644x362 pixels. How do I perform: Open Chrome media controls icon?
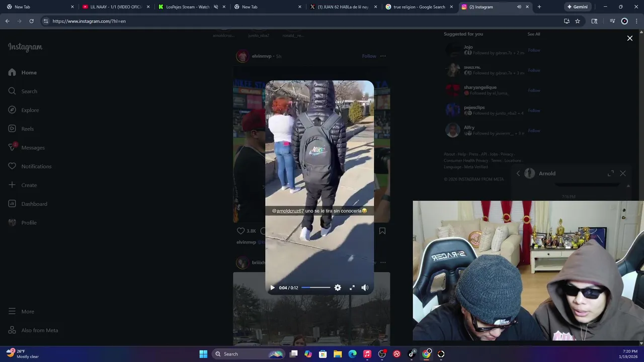tap(612, 21)
